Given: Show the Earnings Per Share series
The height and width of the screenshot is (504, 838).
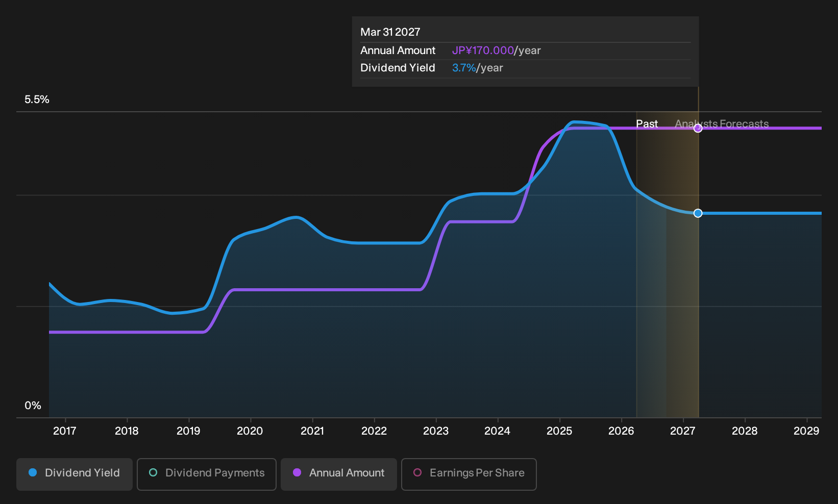Looking at the screenshot, I should click(x=469, y=474).
